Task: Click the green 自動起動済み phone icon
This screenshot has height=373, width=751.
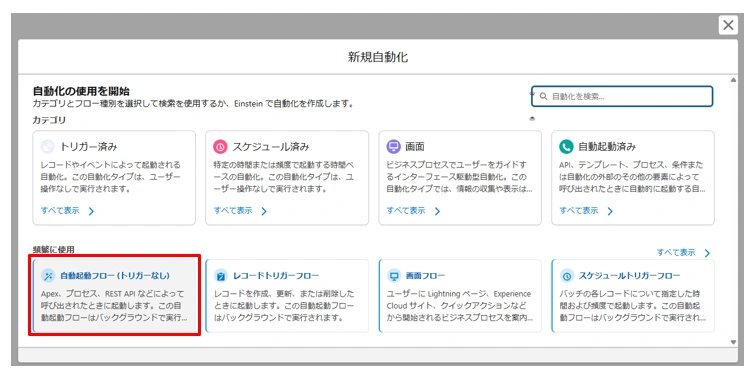Action: 566,147
